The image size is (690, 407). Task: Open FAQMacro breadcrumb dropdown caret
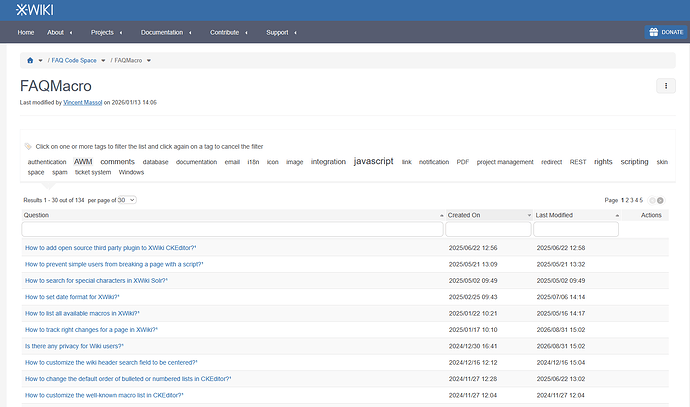pos(149,60)
